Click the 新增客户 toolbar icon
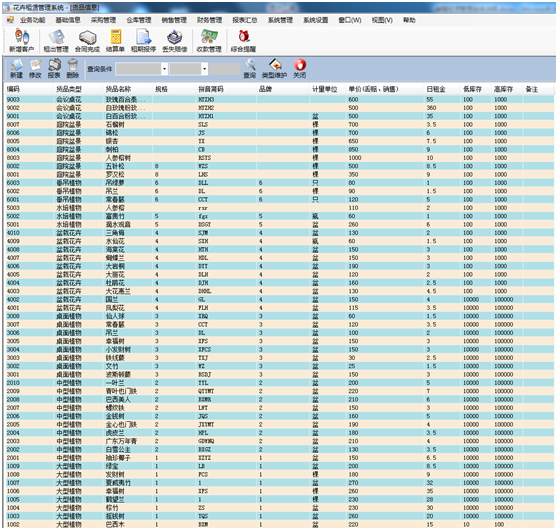 (x=21, y=41)
